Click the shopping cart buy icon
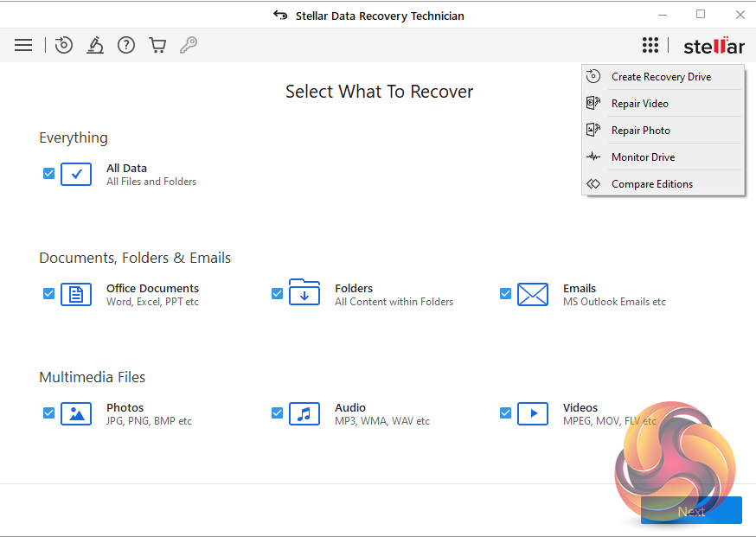Viewport: 756px width, 537px height. tap(157, 45)
